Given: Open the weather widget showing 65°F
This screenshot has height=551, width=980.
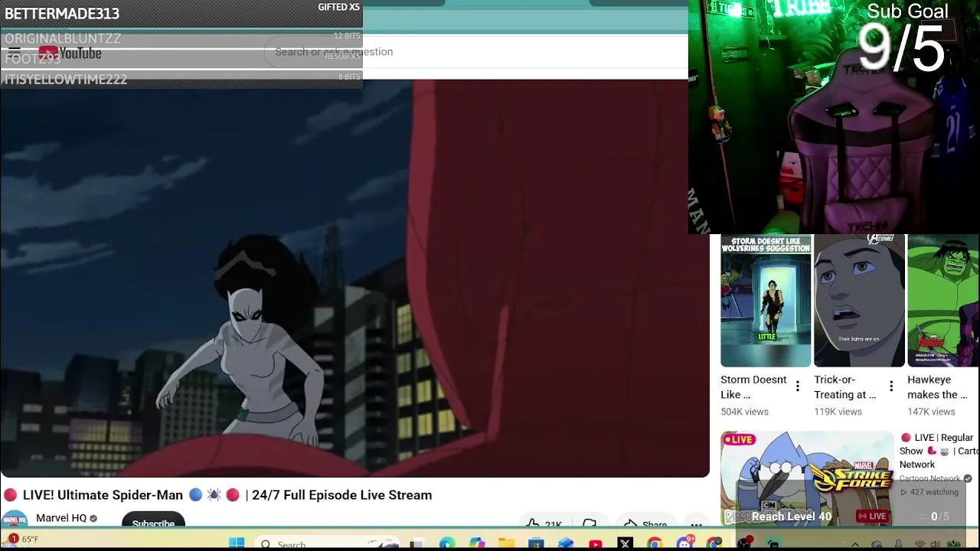Looking at the screenshot, I should (21, 540).
